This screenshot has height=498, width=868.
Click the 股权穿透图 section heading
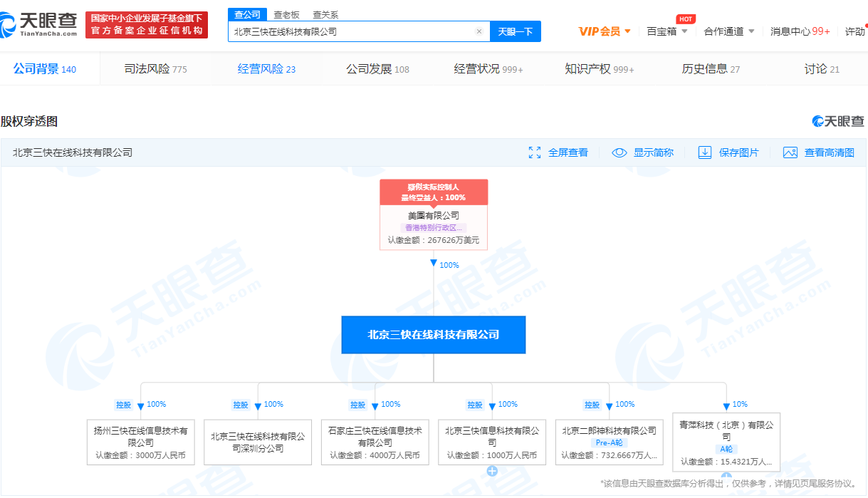[x=29, y=121]
